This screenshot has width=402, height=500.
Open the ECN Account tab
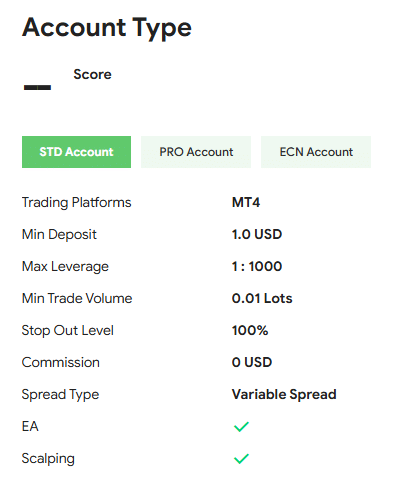point(316,152)
